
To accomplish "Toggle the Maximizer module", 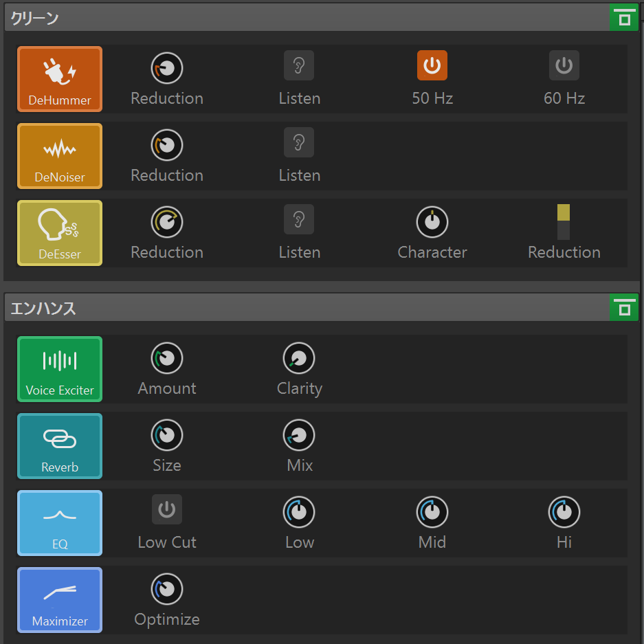I will click(60, 600).
